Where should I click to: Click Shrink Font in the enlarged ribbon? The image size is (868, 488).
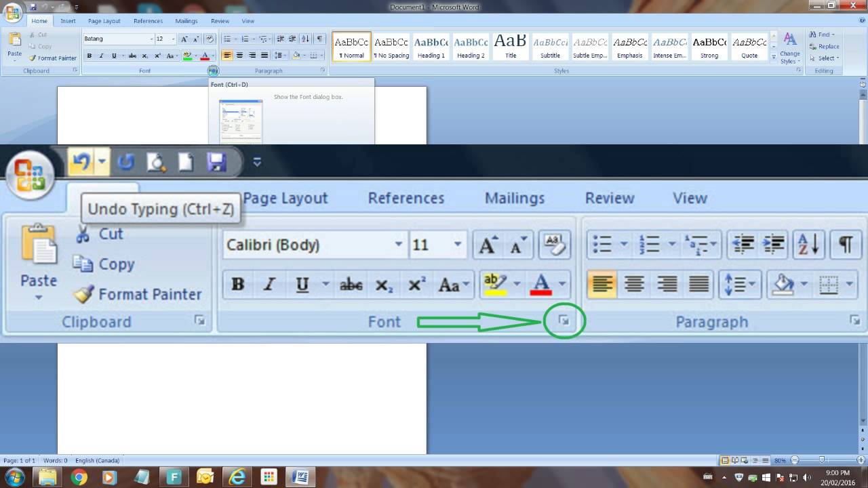click(518, 245)
